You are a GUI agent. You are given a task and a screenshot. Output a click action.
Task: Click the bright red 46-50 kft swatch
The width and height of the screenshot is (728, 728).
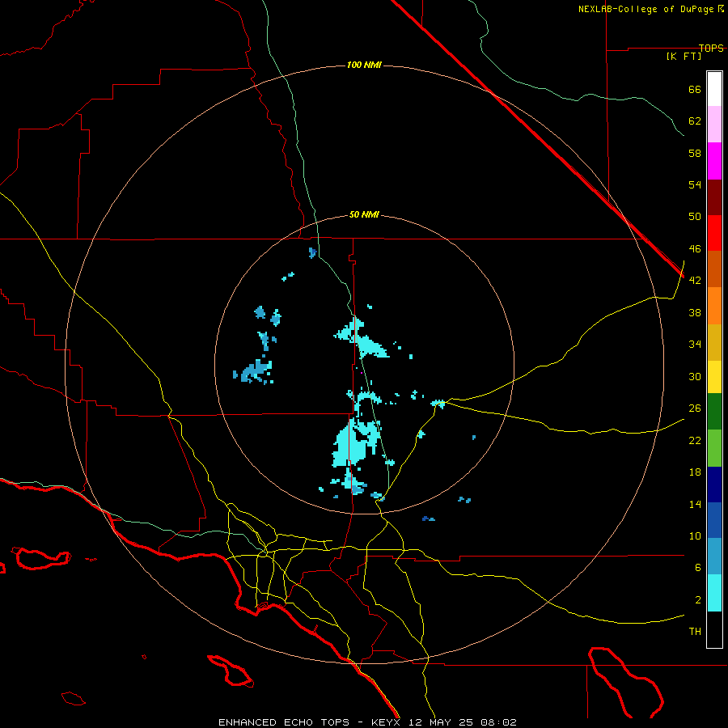714,233
